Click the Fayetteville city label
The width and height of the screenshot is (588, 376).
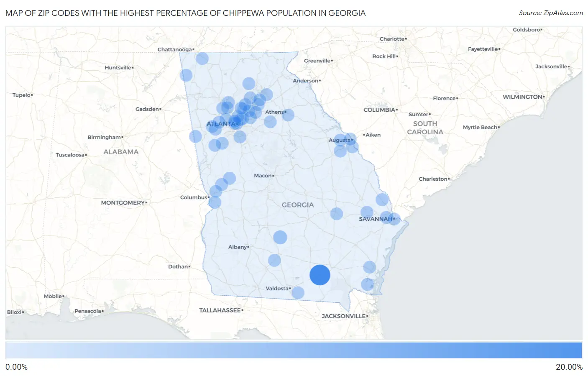(x=483, y=49)
